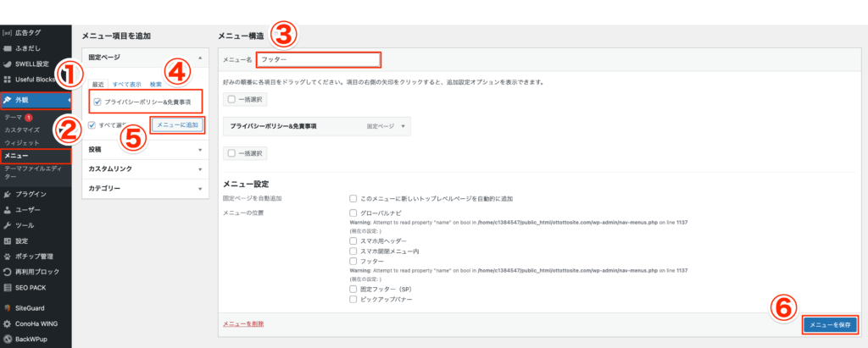Check the 固定フッター（SP） location

tap(353, 290)
